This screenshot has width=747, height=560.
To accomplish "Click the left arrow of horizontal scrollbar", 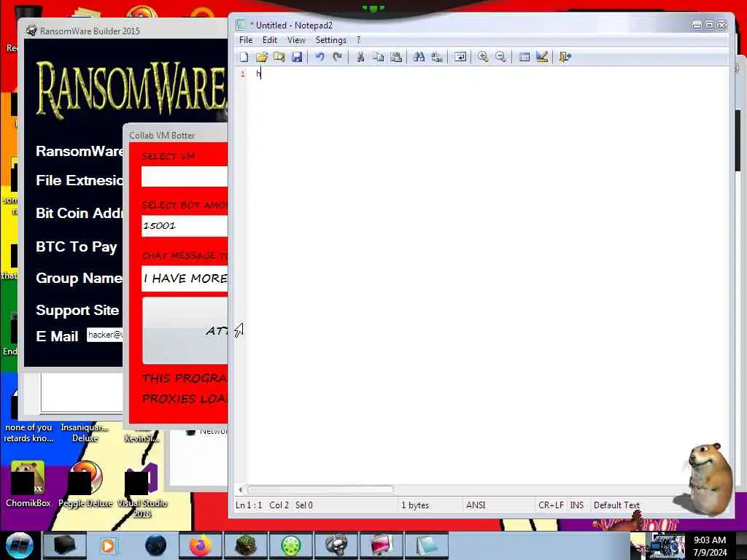I will click(x=240, y=489).
